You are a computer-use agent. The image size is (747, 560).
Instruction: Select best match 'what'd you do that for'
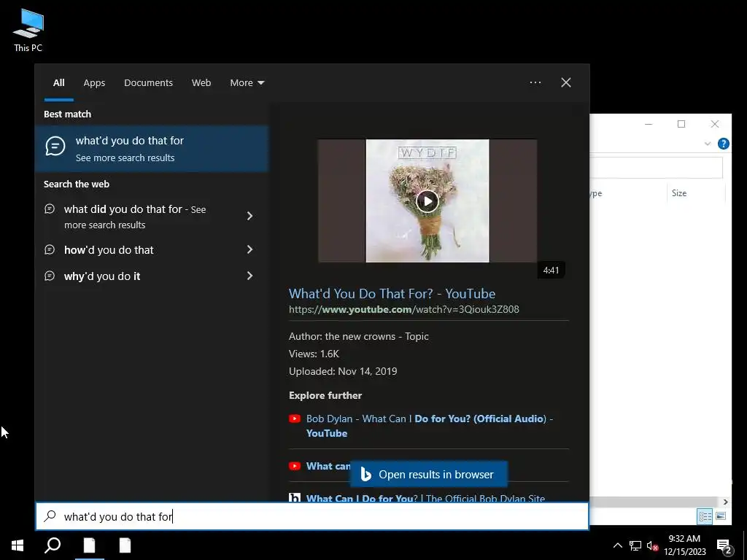click(152, 149)
